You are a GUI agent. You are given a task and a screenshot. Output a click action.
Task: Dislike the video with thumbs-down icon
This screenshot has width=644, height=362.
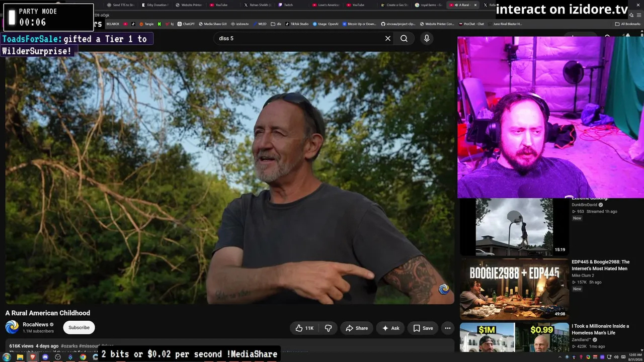[328, 328]
